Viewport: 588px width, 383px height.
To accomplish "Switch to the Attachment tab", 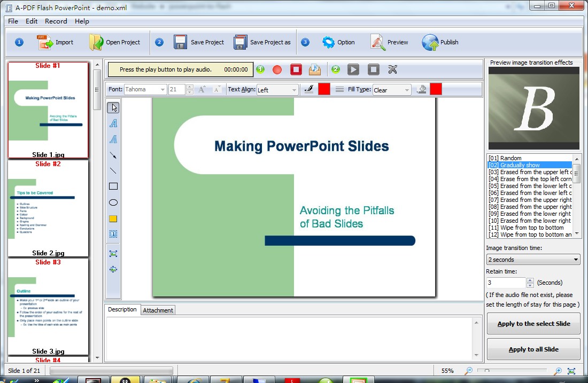I will (158, 310).
